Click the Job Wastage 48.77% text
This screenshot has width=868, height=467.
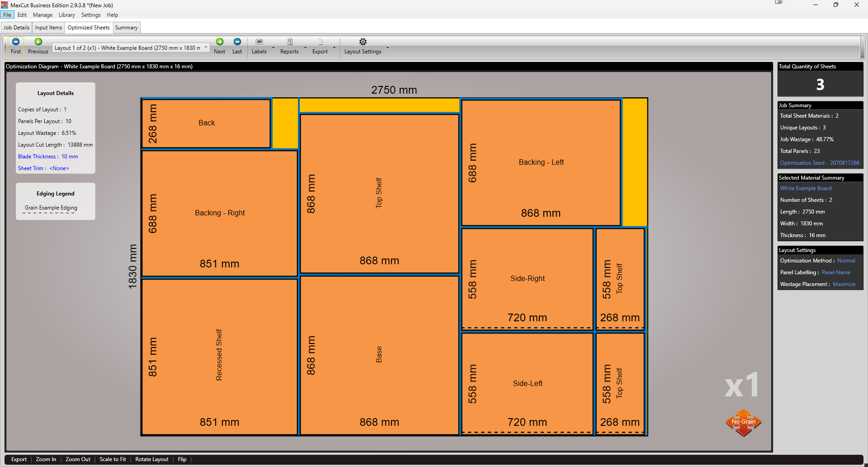807,139
